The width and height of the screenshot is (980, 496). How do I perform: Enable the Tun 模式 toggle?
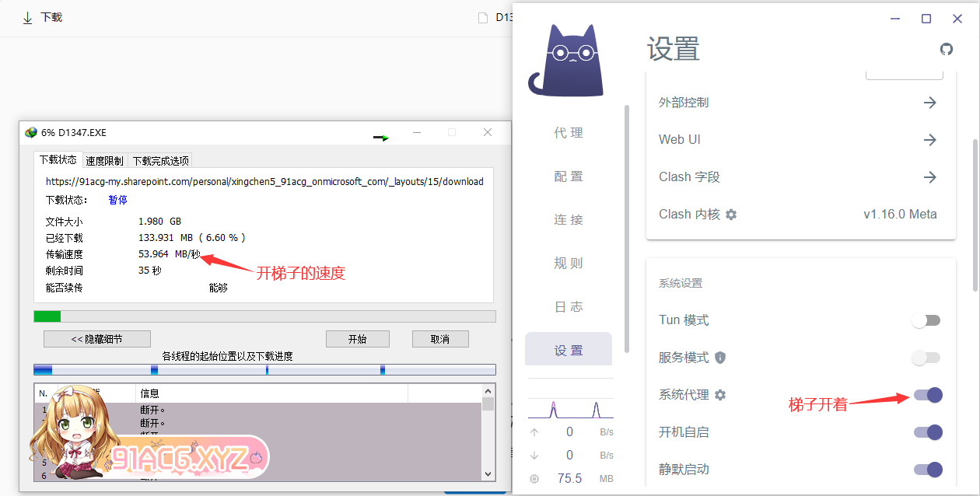pyautogui.click(x=926, y=320)
